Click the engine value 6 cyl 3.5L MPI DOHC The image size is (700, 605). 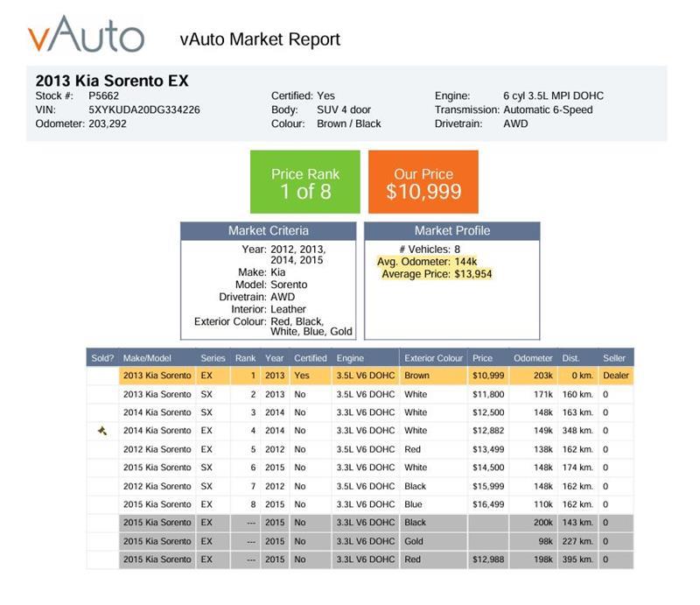click(553, 95)
